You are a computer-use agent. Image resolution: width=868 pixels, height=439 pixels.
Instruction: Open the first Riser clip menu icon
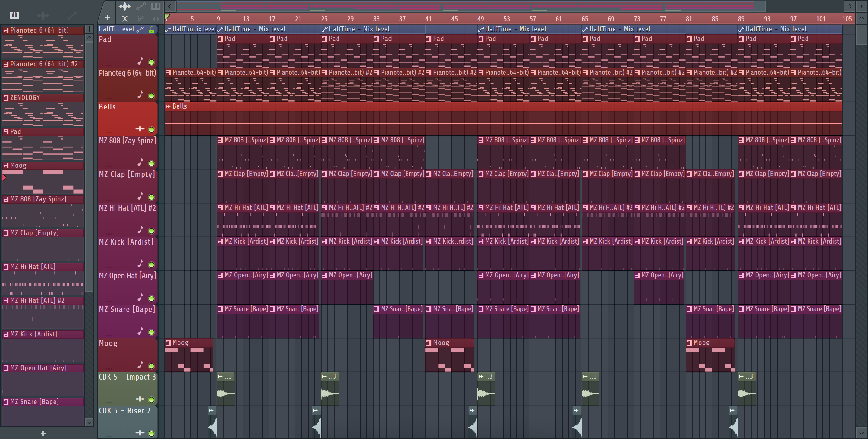tap(211, 410)
